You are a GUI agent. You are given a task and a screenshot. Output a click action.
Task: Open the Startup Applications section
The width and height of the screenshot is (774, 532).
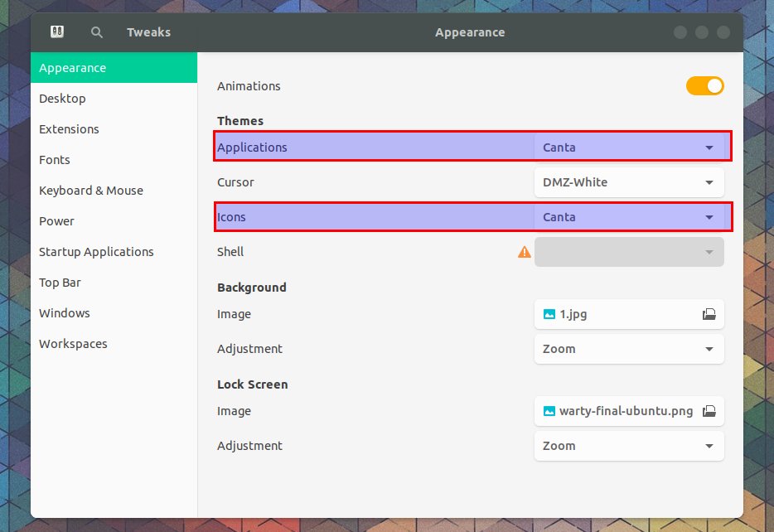pyautogui.click(x=96, y=251)
